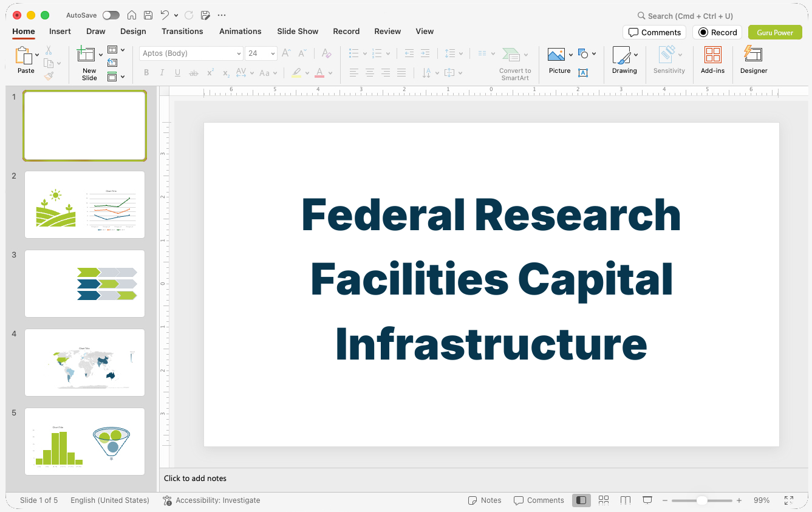812x512 pixels.
Task: Expand the bullets list dropdown arrow
Action: [x=365, y=53]
